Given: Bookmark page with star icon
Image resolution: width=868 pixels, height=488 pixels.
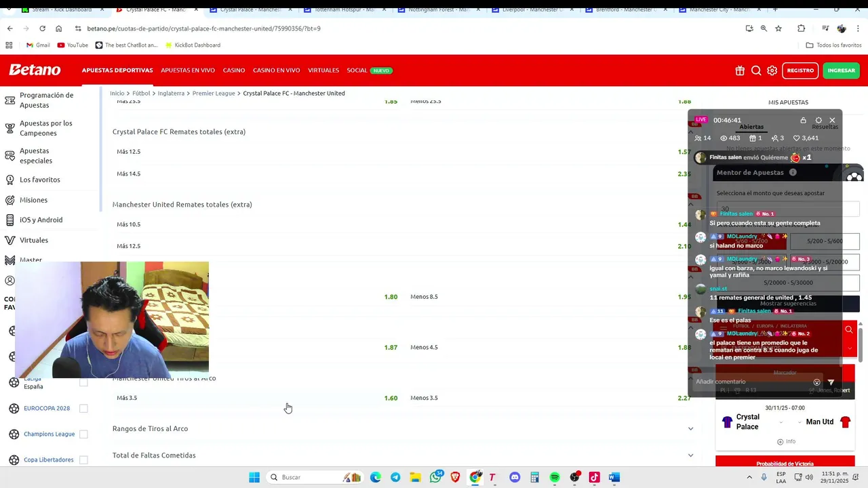Looking at the screenshot, I should pyautogui.click(x=778, y=28).
